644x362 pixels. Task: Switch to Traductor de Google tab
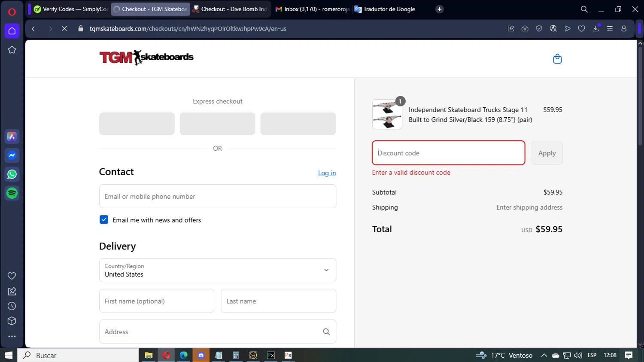click(x=389, y=9)
